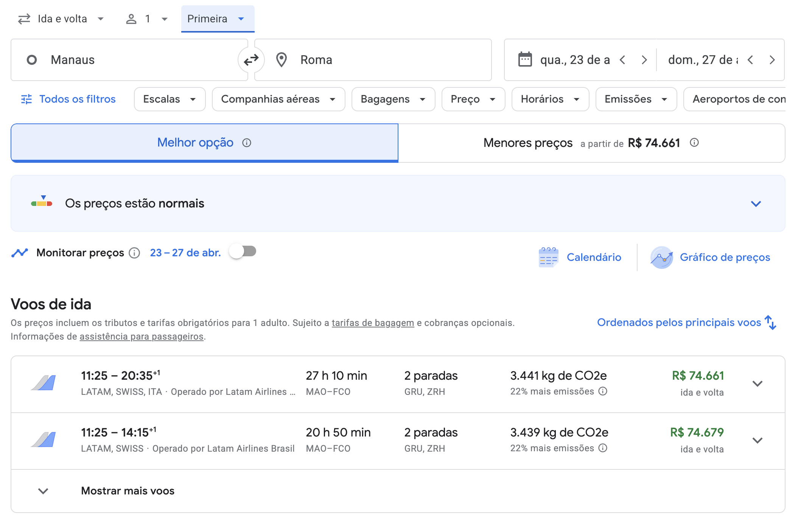Click Menores preços info icon
Viewport: 812px width, 530px height.
pos(694,143)
